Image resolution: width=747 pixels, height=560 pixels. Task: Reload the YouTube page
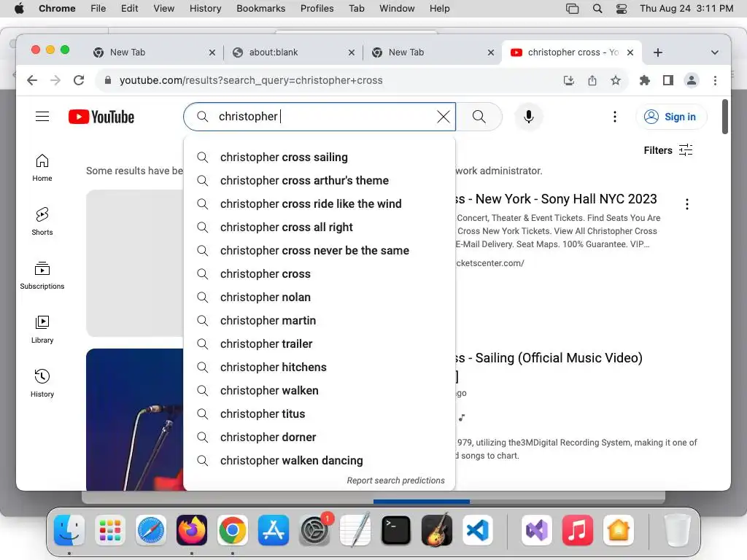(79, 80)
